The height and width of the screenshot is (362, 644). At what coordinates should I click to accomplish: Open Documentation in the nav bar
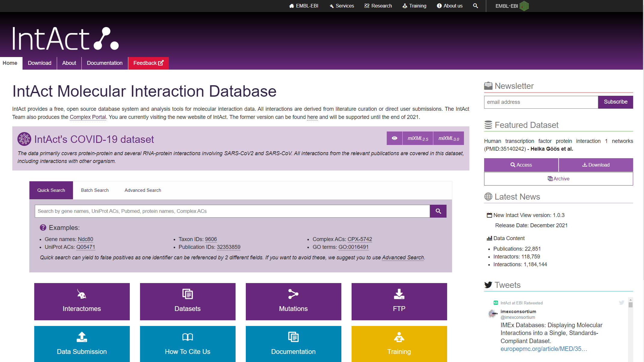[x=105, y=63]
